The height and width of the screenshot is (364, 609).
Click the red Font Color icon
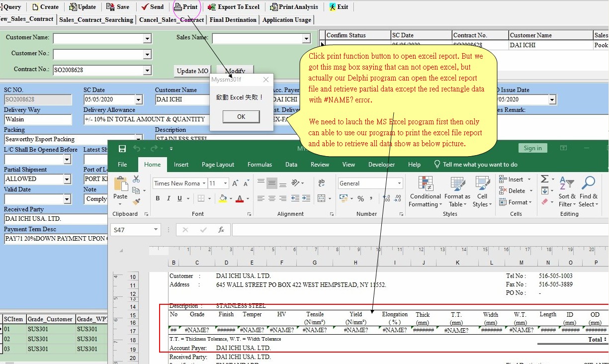click(x=240, y=198)
